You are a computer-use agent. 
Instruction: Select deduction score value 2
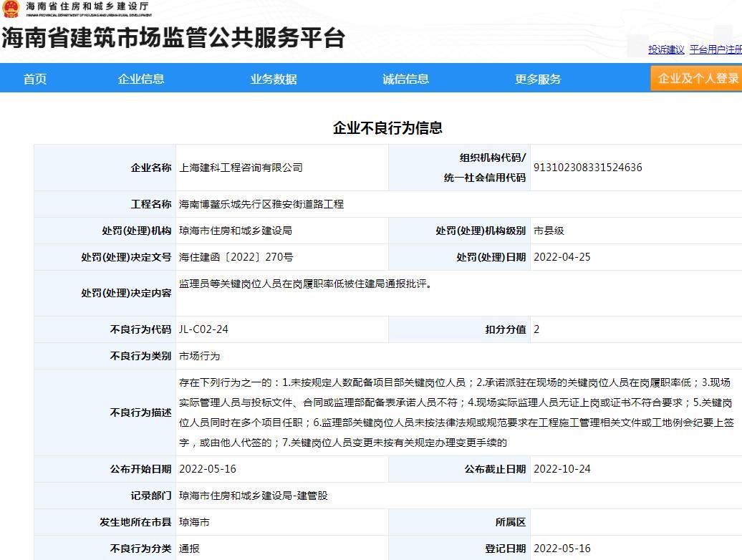(x=536, y=329)
